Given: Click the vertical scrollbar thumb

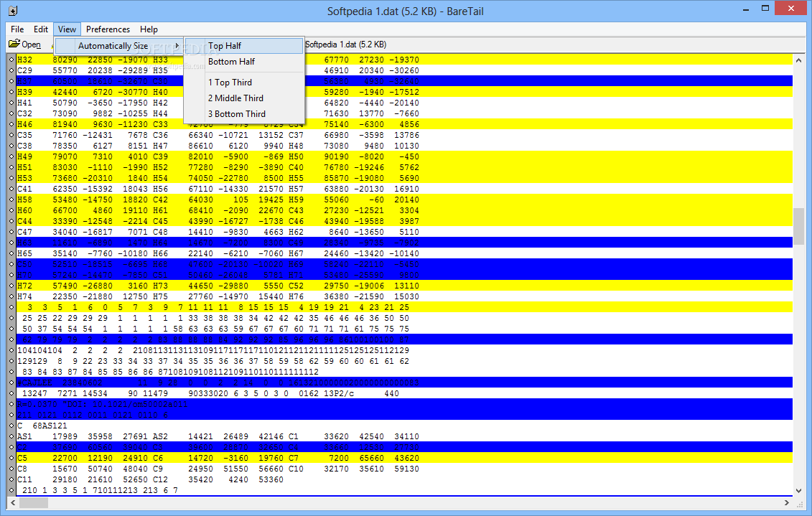Looking at the screenshot, I should pos(798,226).
